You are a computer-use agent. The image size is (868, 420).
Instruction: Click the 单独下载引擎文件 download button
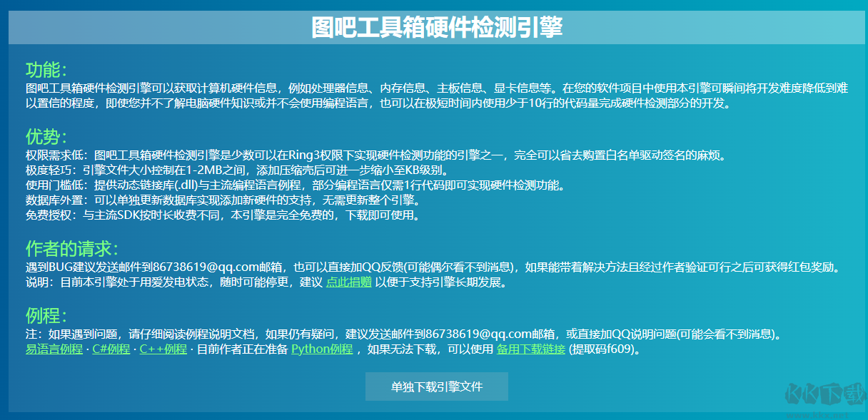click(436, 386)
